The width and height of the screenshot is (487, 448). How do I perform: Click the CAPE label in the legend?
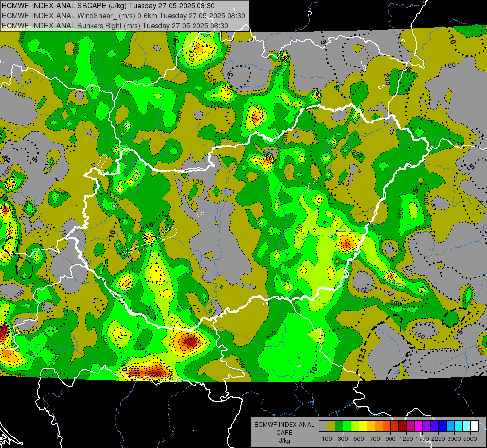(284, 433)
